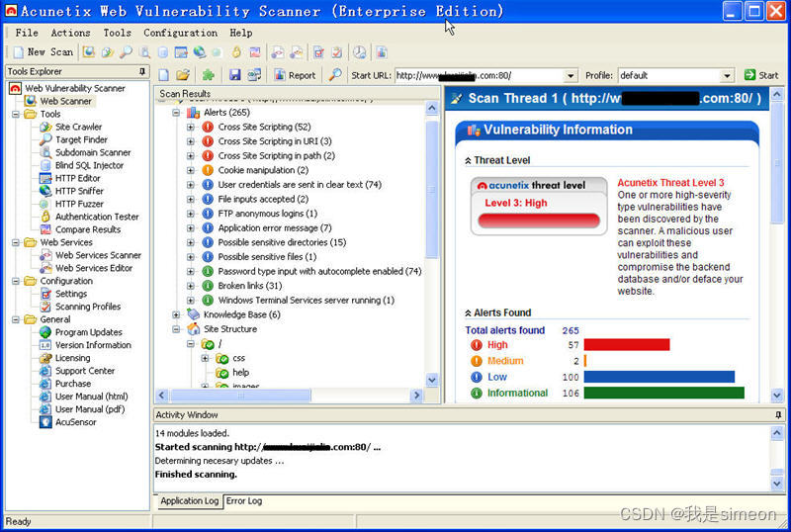This screenshot has width=791, height=532.
Task: Open AcuSensor in the General tree
Action: coord(76,422)
